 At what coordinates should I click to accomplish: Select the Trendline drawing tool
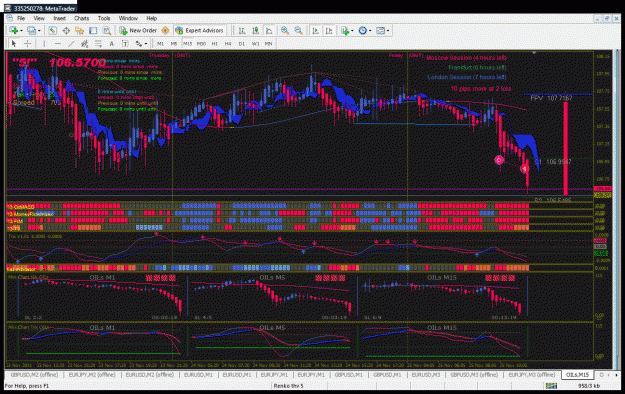[x=71, y=43]
